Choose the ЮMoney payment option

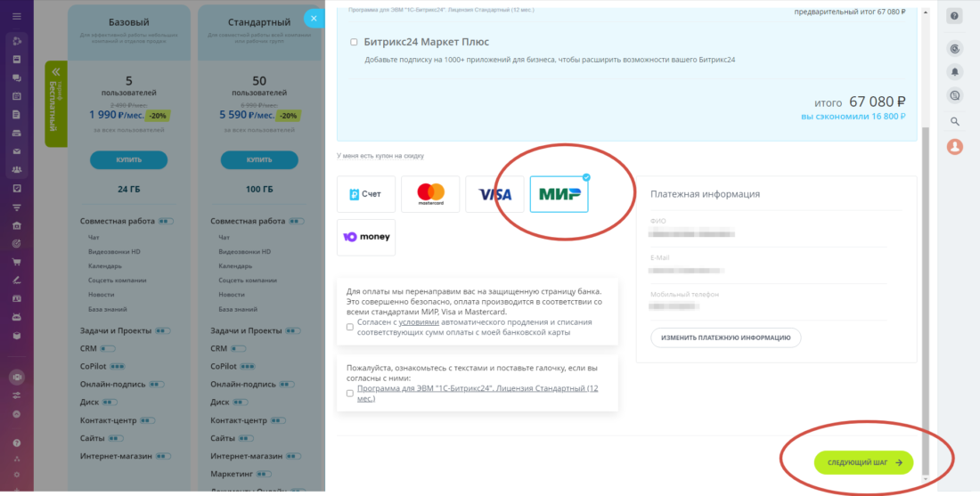[x=365, y=238]
